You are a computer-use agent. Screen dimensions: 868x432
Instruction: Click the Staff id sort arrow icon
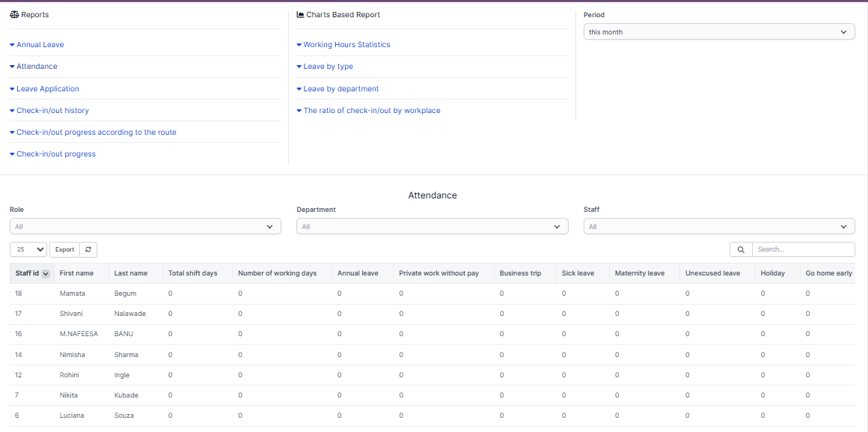tap(46, 274)
